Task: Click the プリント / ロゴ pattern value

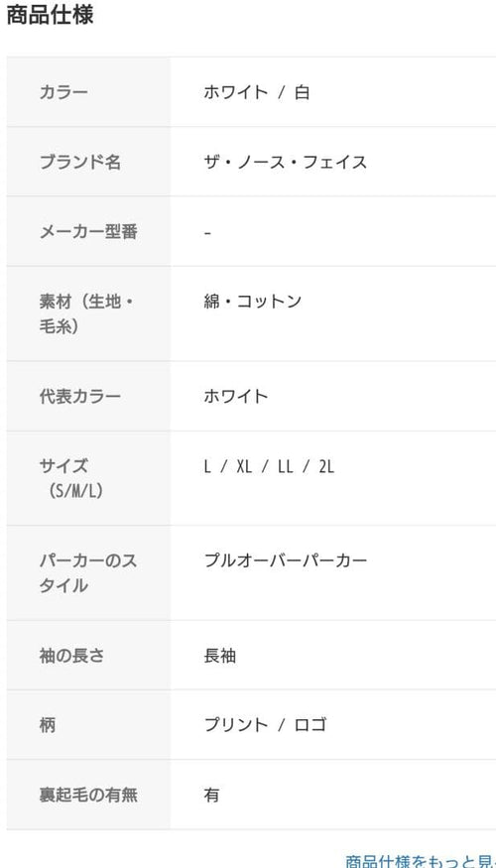Action: 265,724
